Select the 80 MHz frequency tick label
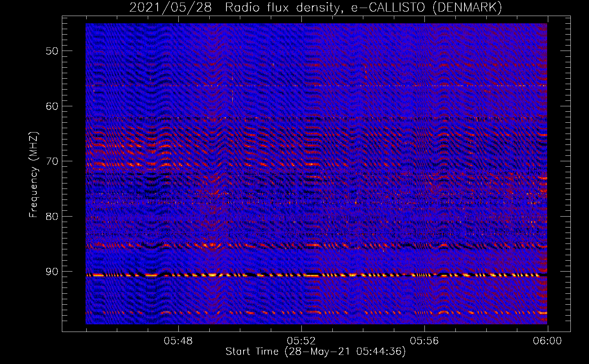589x364 pixels. pos(52,217)
